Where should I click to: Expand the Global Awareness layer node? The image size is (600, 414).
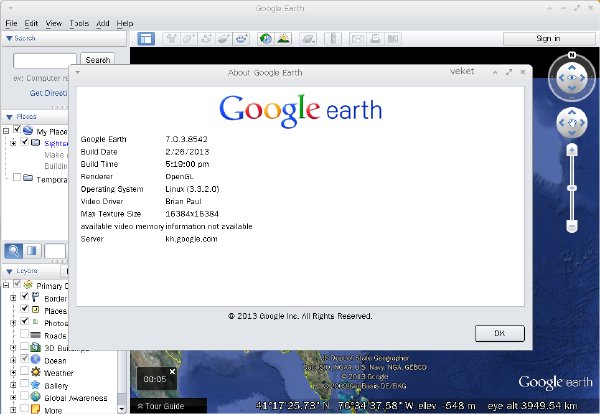[x=13, y=398]
